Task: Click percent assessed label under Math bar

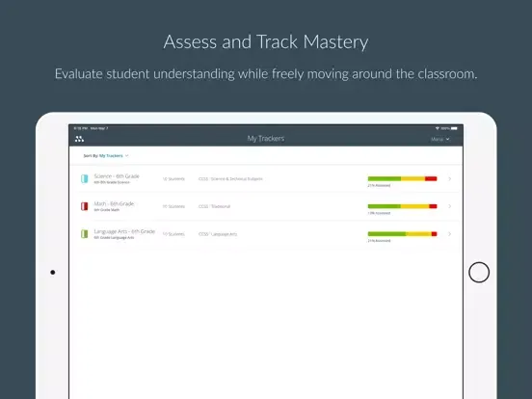Action: coord(379,213)
